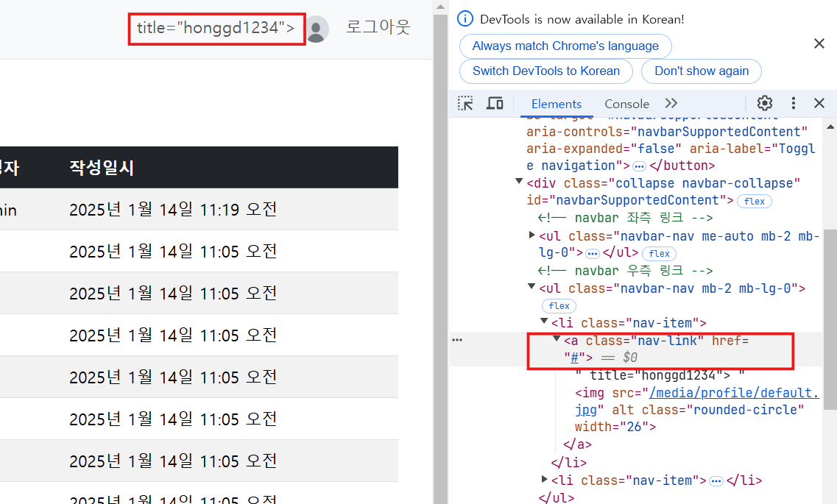This screenshot has height=504, width=837.
Task: Close the DevTools panel
Action: pos(819,103)
